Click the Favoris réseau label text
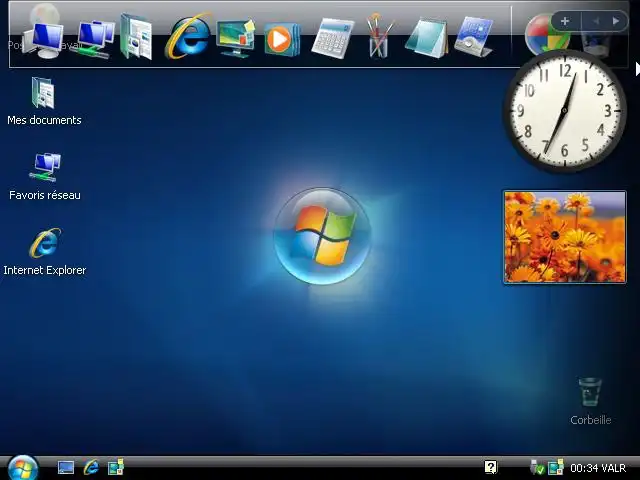Screen dimensions: 640x480 click(45, 195)
